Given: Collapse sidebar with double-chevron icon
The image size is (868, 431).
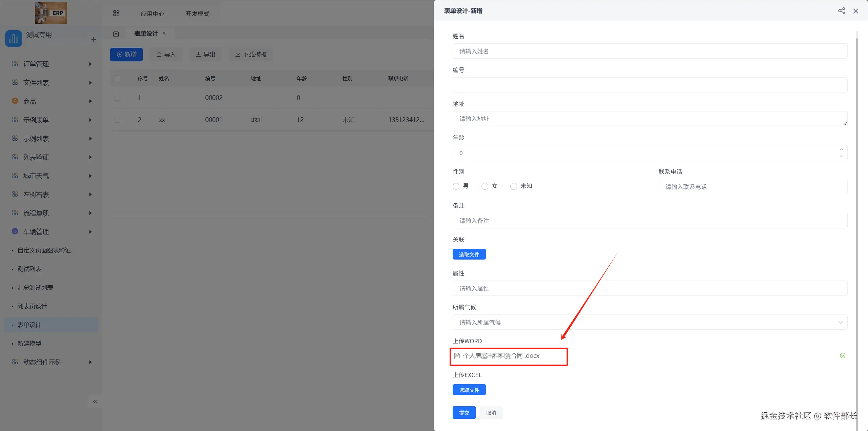Looking at the screenshot, I should 95,401.
